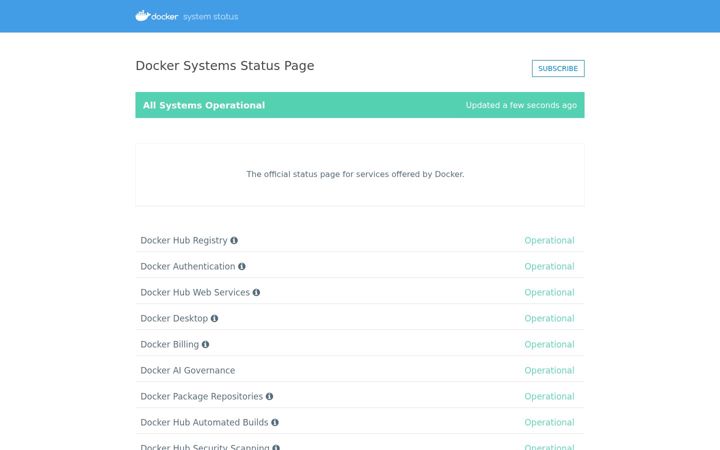Image resolution: width=720 pixels, height=450 pixels.
Task: Click Operational status for Docker Package Repositories
Action: point(549,396)
